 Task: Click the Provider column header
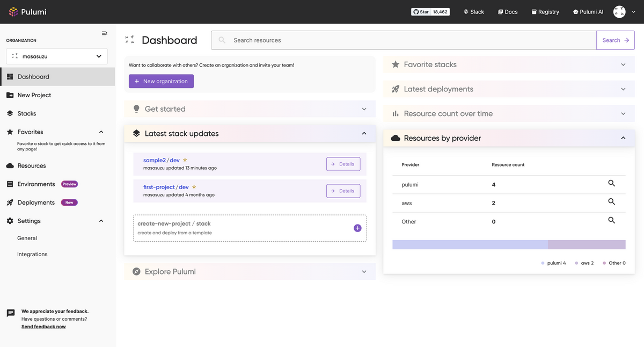coord(411,165)
